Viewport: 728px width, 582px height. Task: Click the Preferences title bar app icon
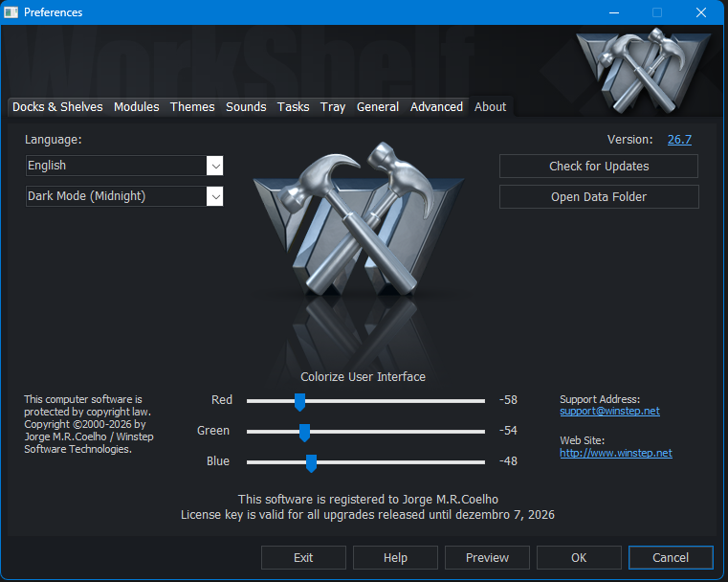click(11, 12)
